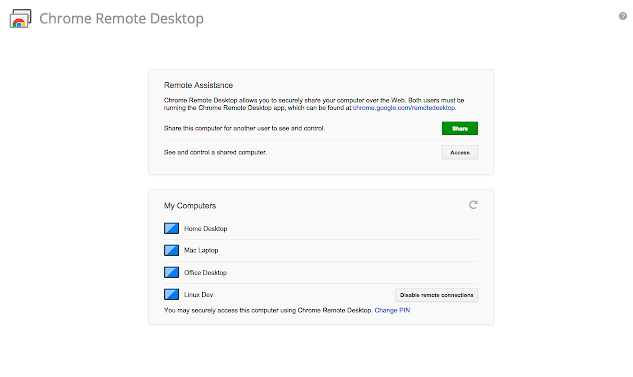Click 'Share this computer for another user' text
Screen dimensions: 633x377
[244, 128]
